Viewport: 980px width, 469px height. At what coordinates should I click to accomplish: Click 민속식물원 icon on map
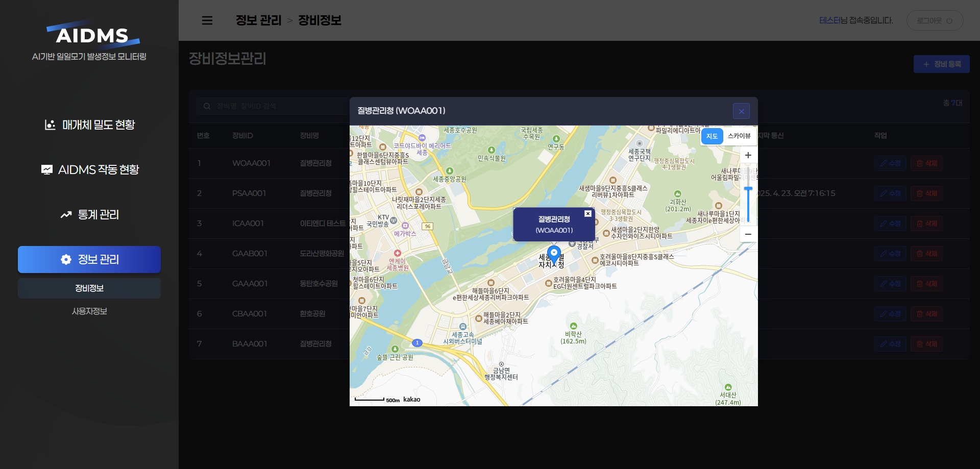click(x=491, y=150)
